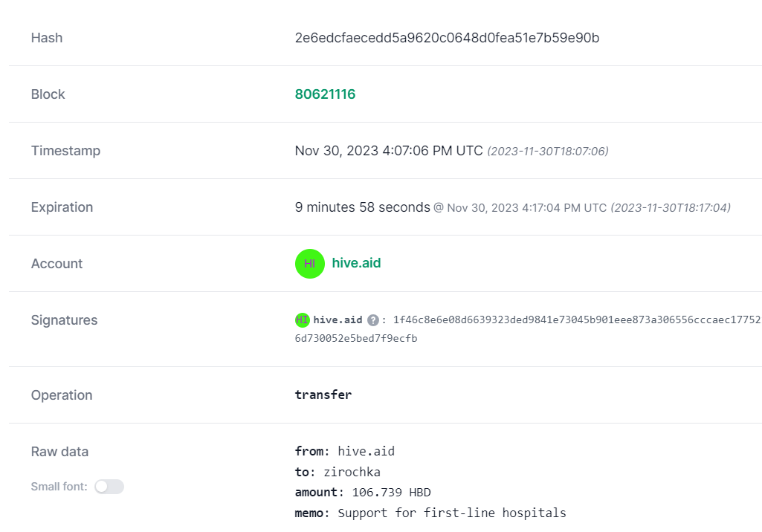762x532 pixels.
Task: Click the from: hive.aid raw data line
Action: 344,451
